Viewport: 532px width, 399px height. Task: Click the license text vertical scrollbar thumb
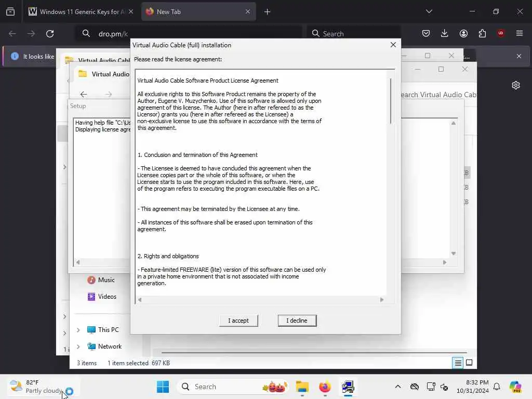point(391,101)
